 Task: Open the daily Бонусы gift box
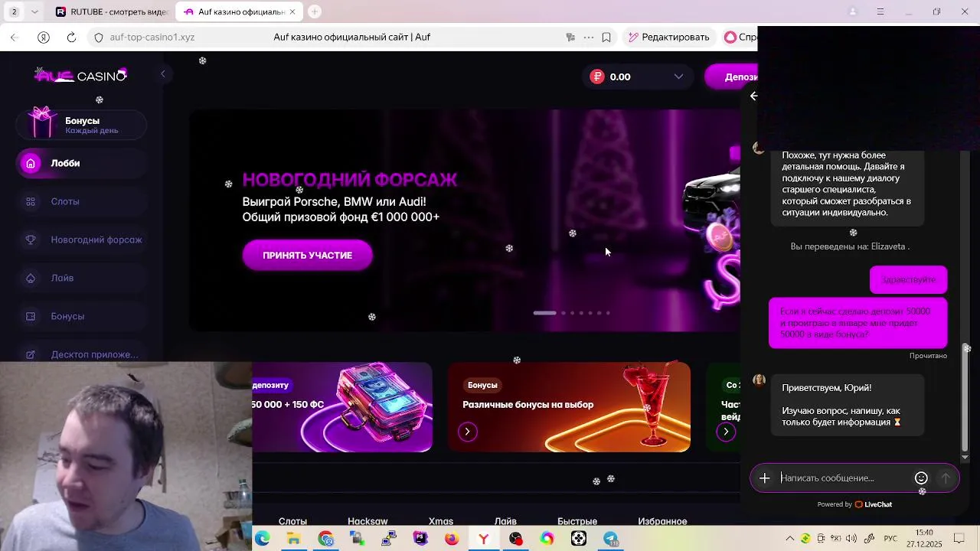(81, 125)
